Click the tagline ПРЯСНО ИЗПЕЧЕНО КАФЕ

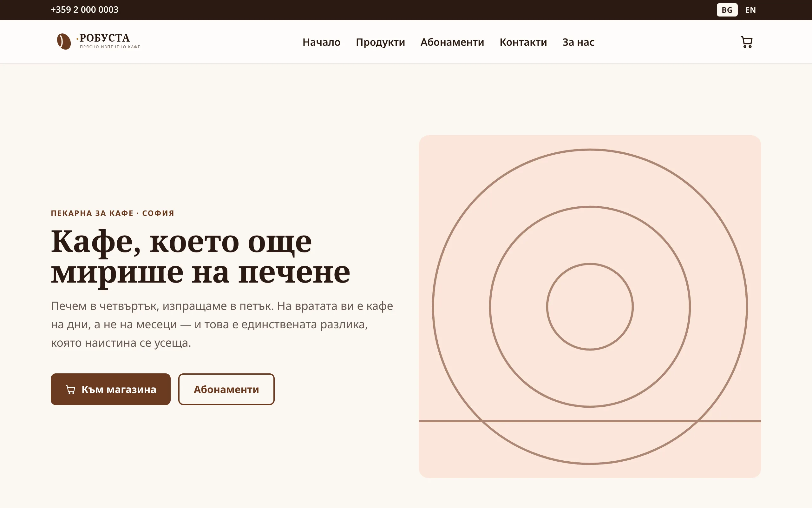[x=110, y=47]
